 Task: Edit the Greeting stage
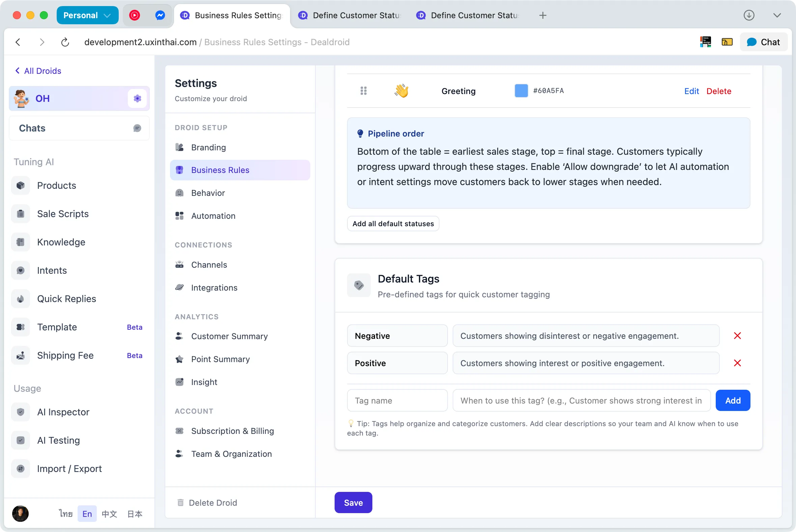(691, 91)
